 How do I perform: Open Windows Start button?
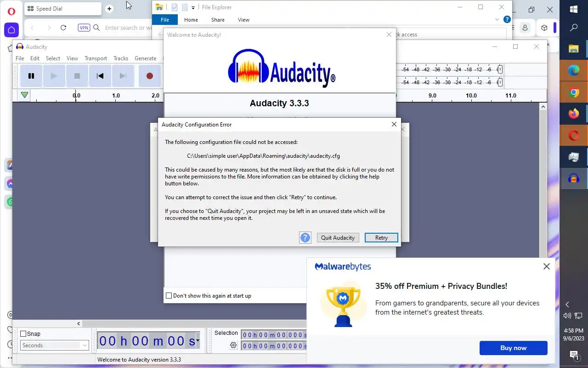click(574, 9)
